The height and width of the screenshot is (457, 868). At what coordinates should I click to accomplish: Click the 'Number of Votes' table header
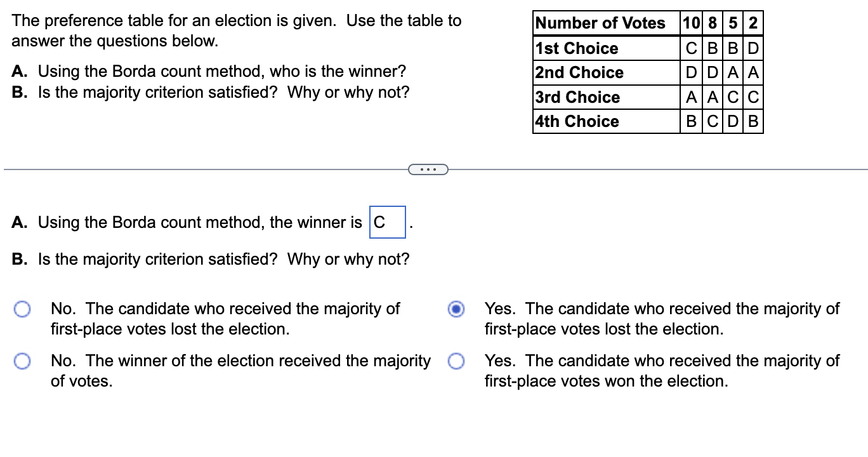(x=600, y=23)
